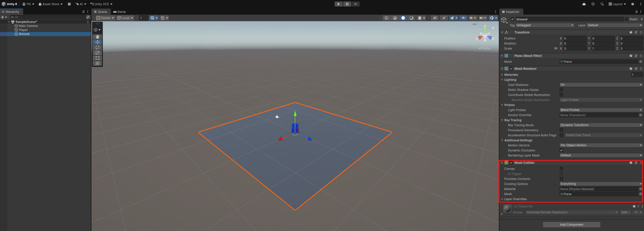This screenshot has width=644, height=231.
Task: Open the undo history icon
Action: pos(593,4)
